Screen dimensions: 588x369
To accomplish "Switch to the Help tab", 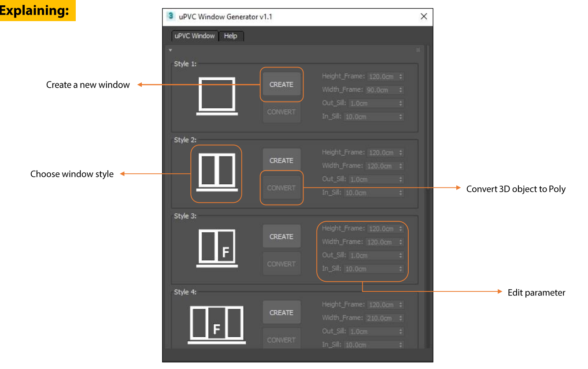I will pyautogui.click(x=230, y=36).
